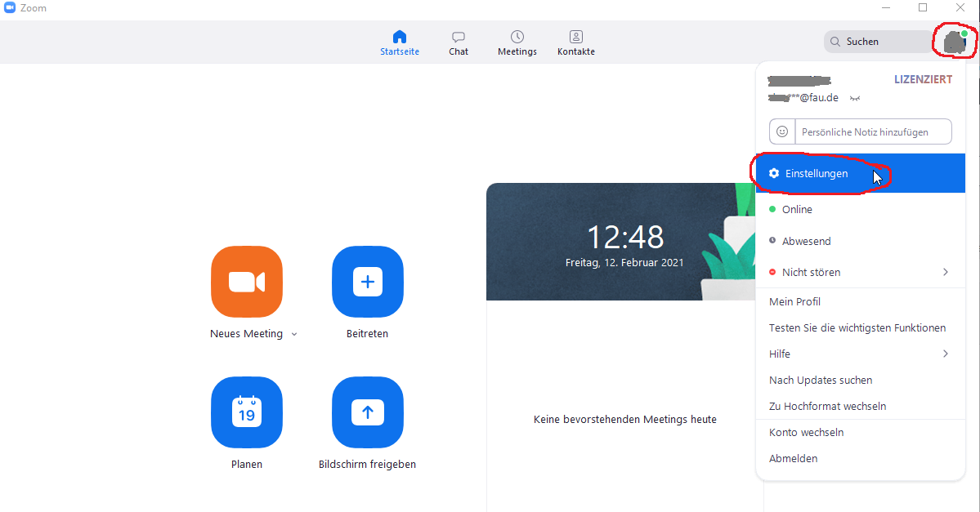Select Nach Updates suchen
980x512 pixels.
pyautogui.click(x=821, y=381)
